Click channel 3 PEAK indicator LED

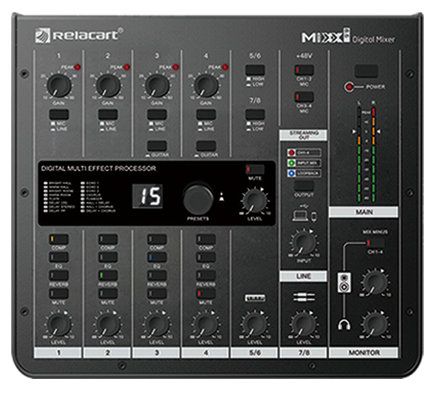[176, 67]
